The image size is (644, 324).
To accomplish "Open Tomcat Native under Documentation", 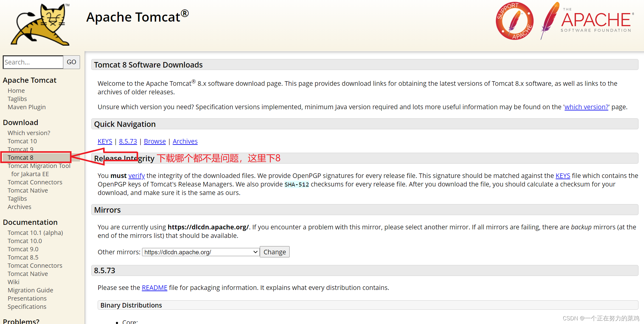I will click(28, 274).
